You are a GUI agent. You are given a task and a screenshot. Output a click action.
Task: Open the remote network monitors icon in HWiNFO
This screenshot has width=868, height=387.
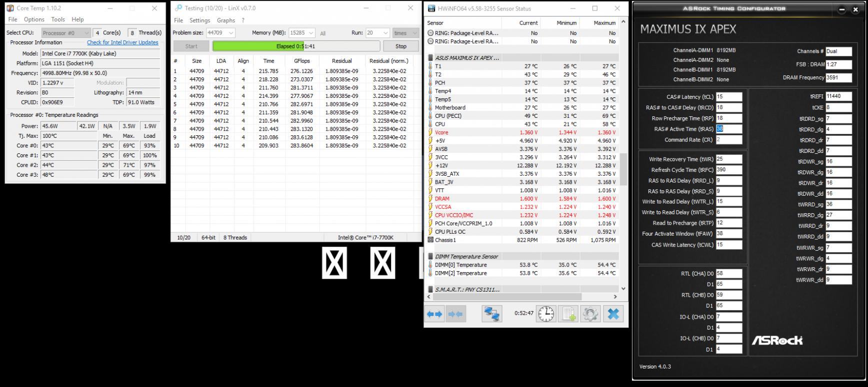tap(492, 314)
